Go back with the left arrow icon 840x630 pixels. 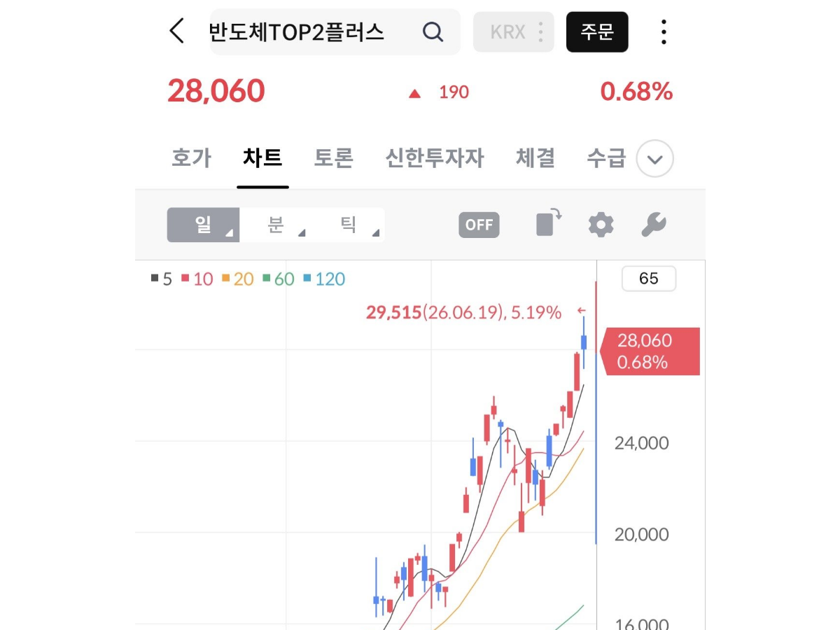click(x=177, y=31)
